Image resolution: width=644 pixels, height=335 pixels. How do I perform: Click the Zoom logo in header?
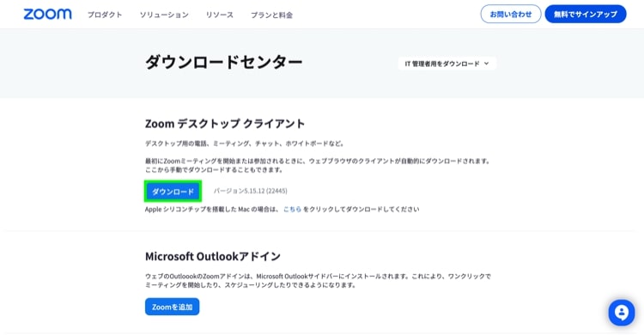[x=47, y=15]
